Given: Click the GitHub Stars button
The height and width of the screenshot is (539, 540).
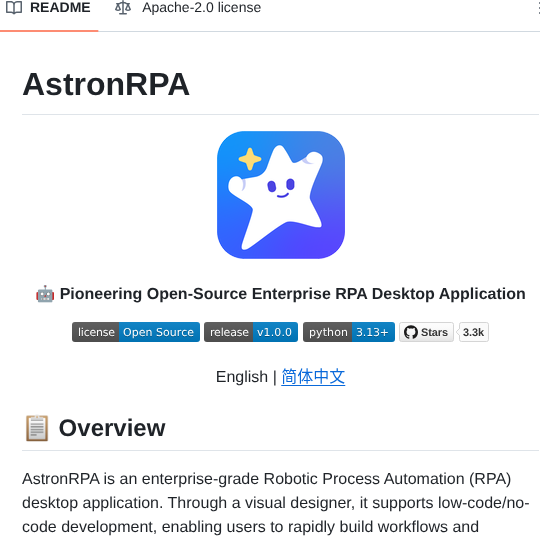Looking at the screenshot, I should pos(426,332).
